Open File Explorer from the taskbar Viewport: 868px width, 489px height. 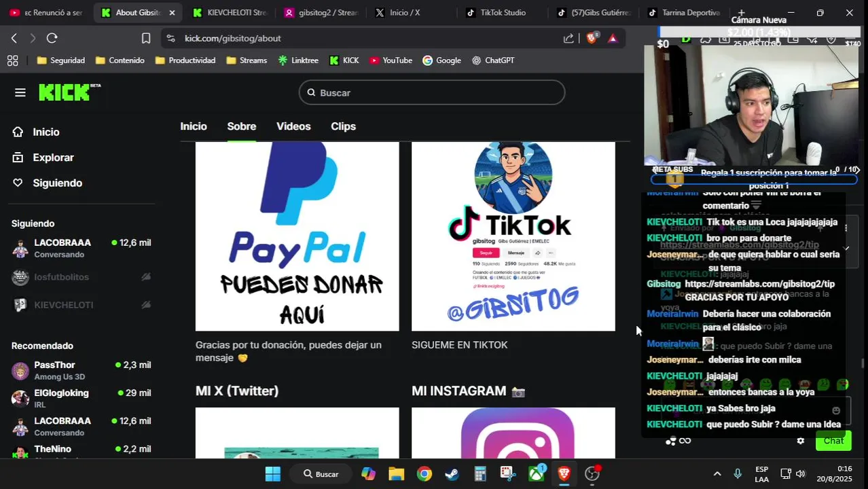tap(396, 473)
